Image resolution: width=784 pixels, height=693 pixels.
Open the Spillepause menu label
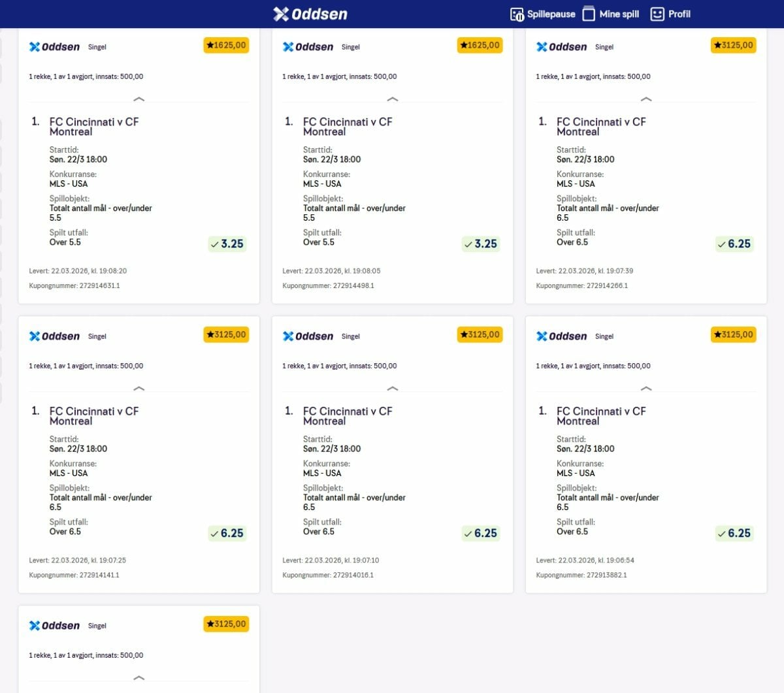551,14
